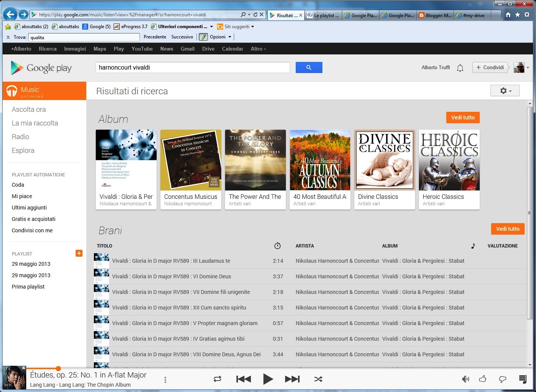Image resolution: width=536 pixels, height=392 pixels.
Task: Click the Music headphones icon
Action: [12, 91]
